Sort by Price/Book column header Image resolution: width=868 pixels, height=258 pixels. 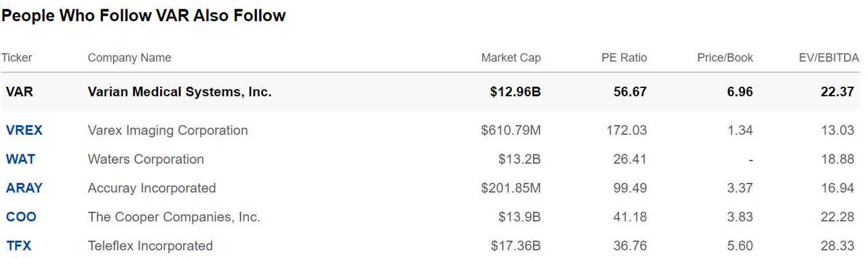[725, 58]
